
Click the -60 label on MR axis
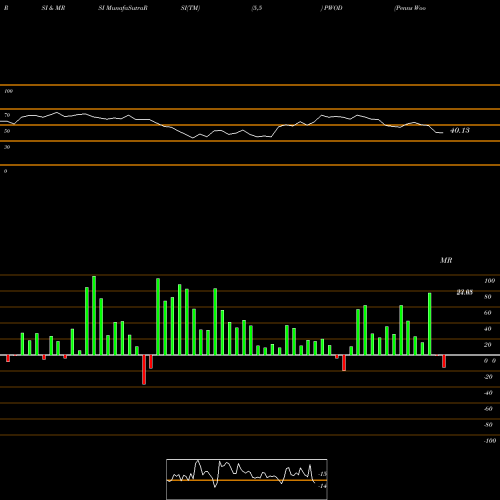click(x=488, y=409)
